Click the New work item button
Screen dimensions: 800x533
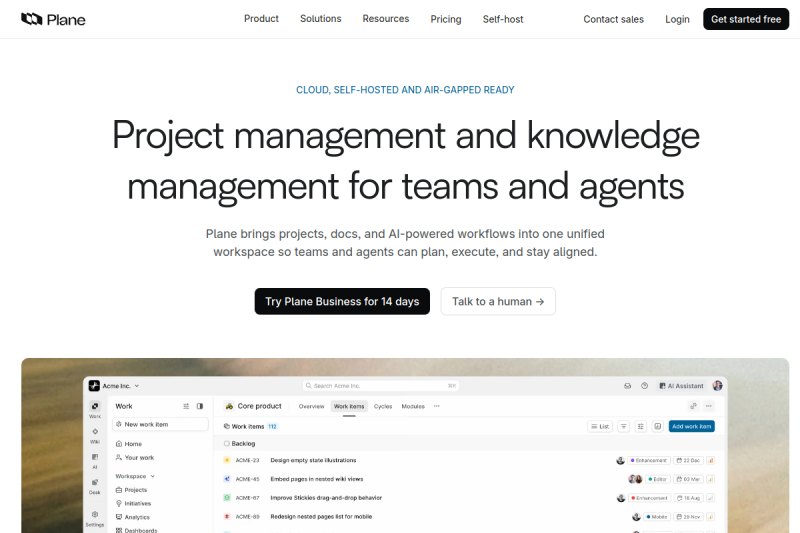(x=160, y=424)
